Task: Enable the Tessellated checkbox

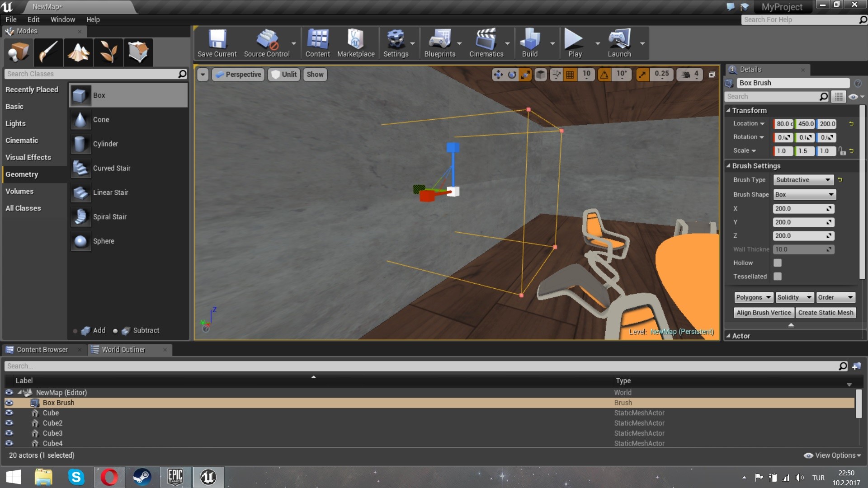Action: coord(778,277)
